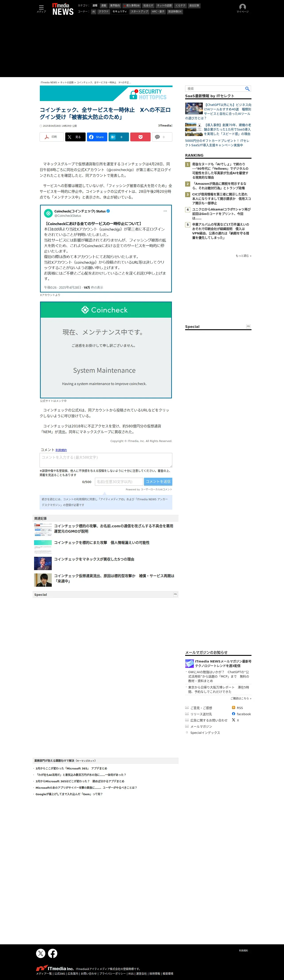Click the Coincheck Status avatar in tweet

tap(48, 213)
